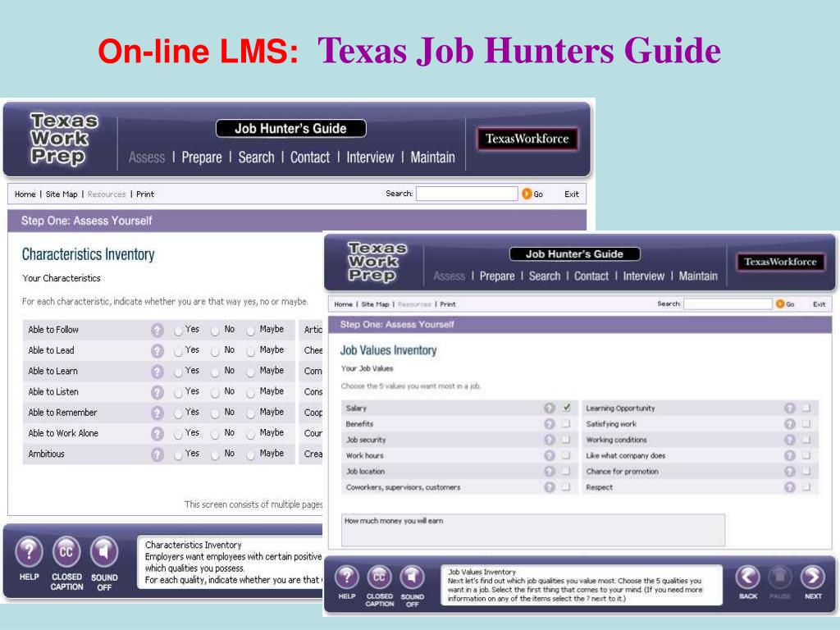Open Maintain tab in Job Values window
The height and width of the screenshot is (630, 840).
point(698,276)
